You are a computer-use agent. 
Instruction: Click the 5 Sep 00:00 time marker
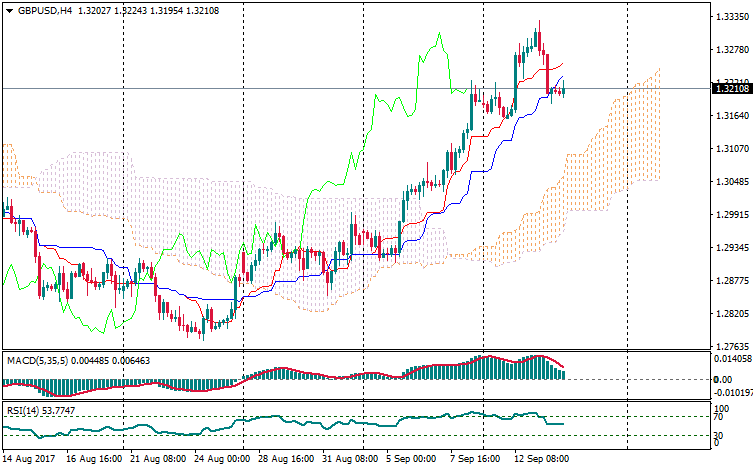[x=411, y=458]
